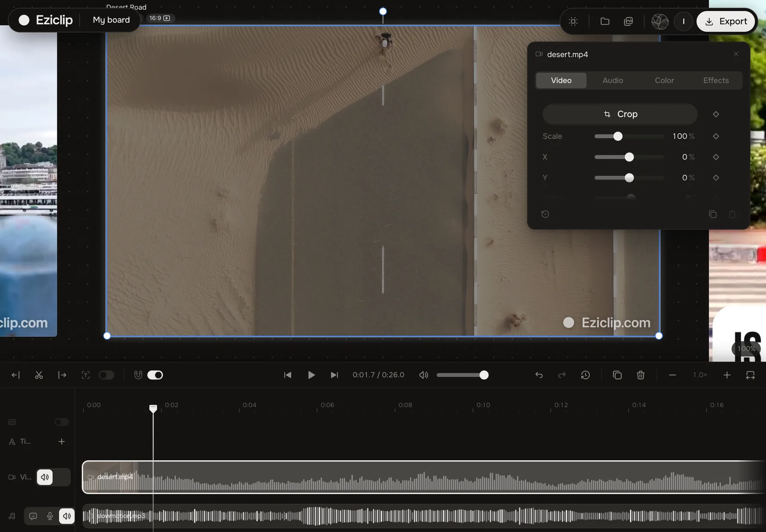Zoom in the timeline with the plus icon
This screenshot has width=766, height=532.
(727, 375)
